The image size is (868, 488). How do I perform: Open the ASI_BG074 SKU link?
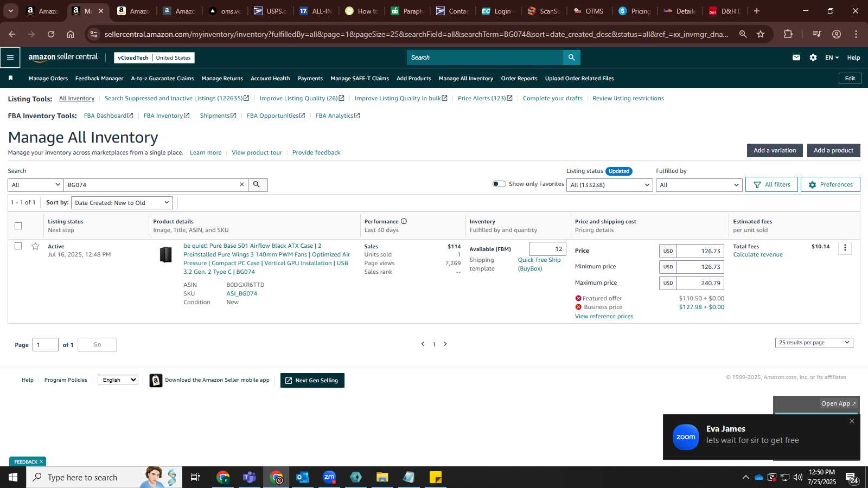242,293
